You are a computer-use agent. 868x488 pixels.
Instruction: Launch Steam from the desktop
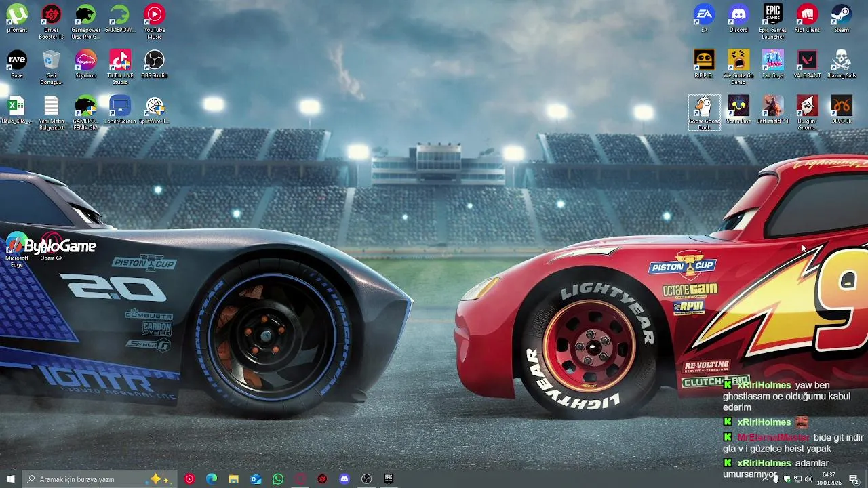coord(842,19)
